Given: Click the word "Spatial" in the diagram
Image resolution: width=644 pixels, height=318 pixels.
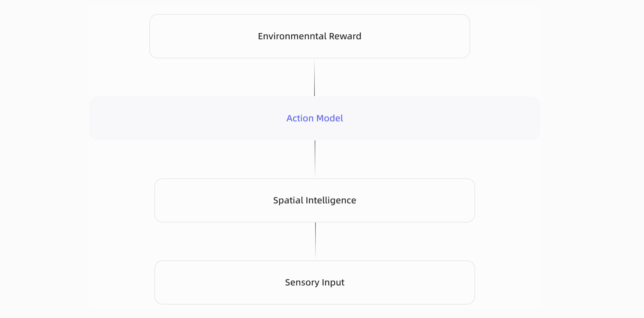Looking at the screenshot, I should click(288, 200).
